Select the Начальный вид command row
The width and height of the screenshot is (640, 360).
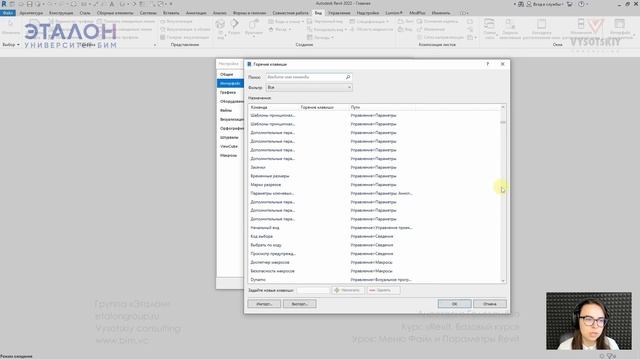coord(374,228)
